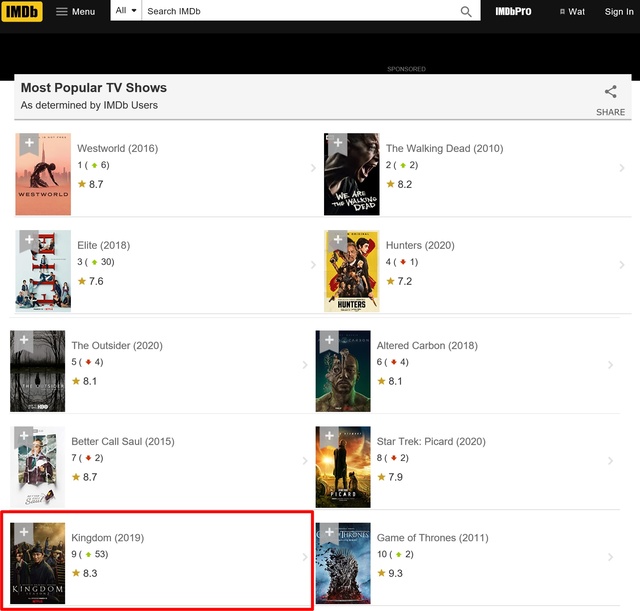This screenshot has height=611, width=640.
Task: Open The Outsider row chevron arrow
Action: pyautogui.click(x=305, y=364)
